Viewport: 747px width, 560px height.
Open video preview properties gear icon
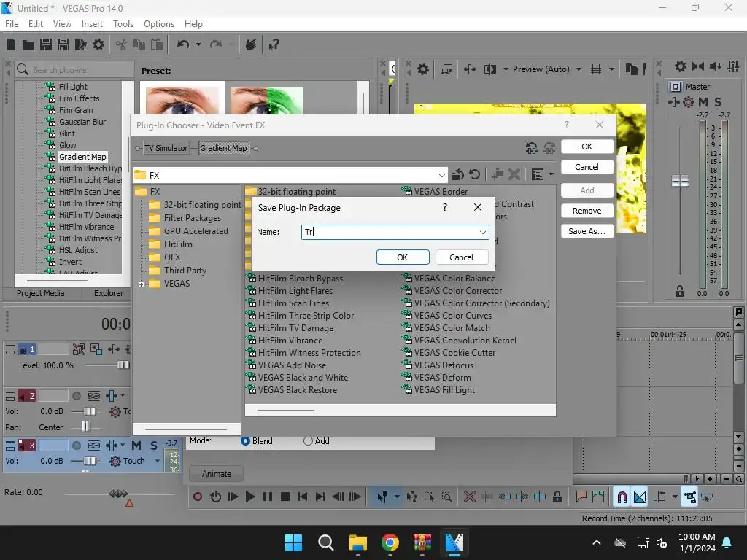[423, 69]
